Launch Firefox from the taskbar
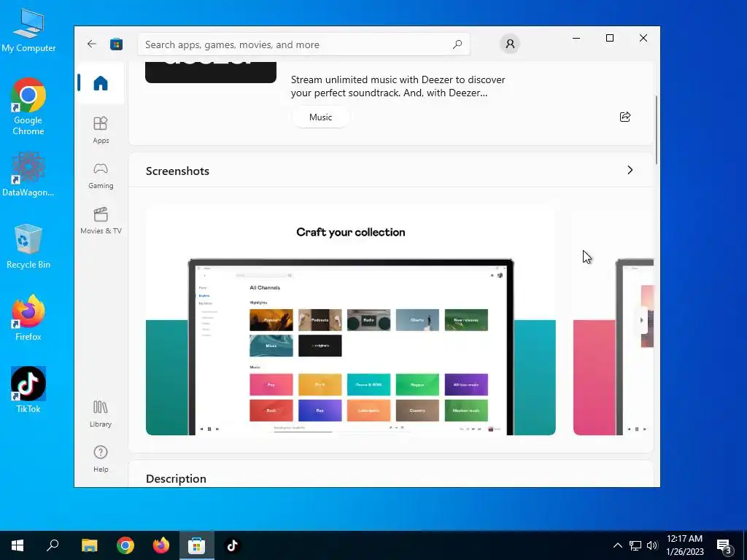 (x=161, y=545)
